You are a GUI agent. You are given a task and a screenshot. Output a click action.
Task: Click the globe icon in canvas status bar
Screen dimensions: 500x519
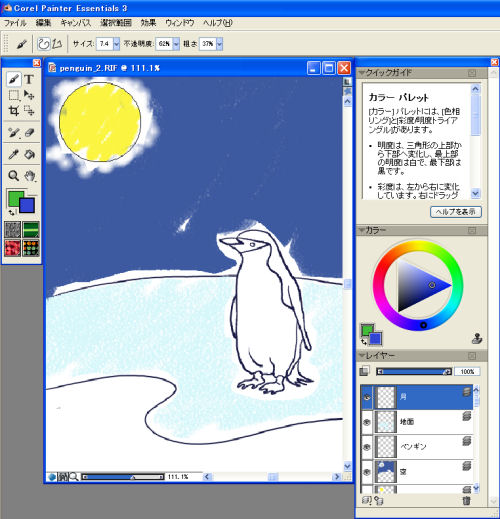point(52,477)
